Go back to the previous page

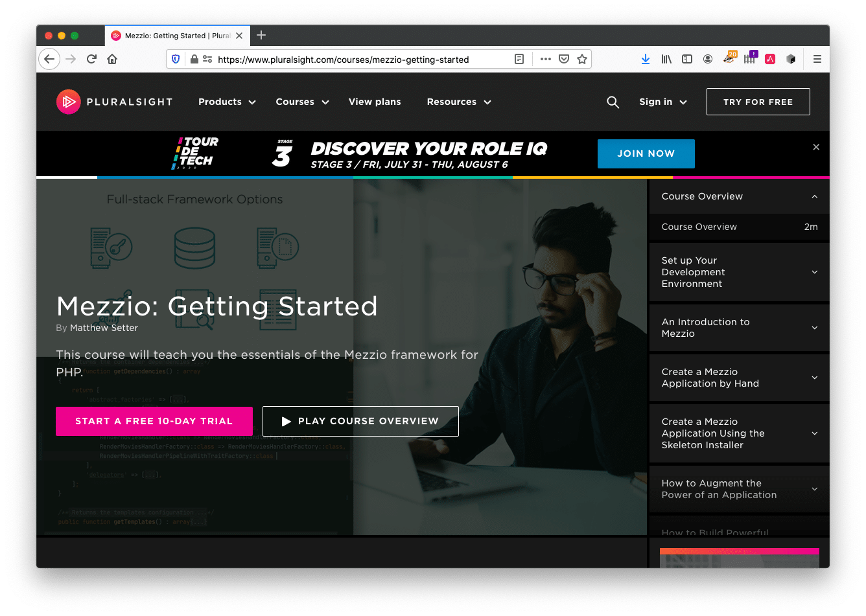click(49, 59)
